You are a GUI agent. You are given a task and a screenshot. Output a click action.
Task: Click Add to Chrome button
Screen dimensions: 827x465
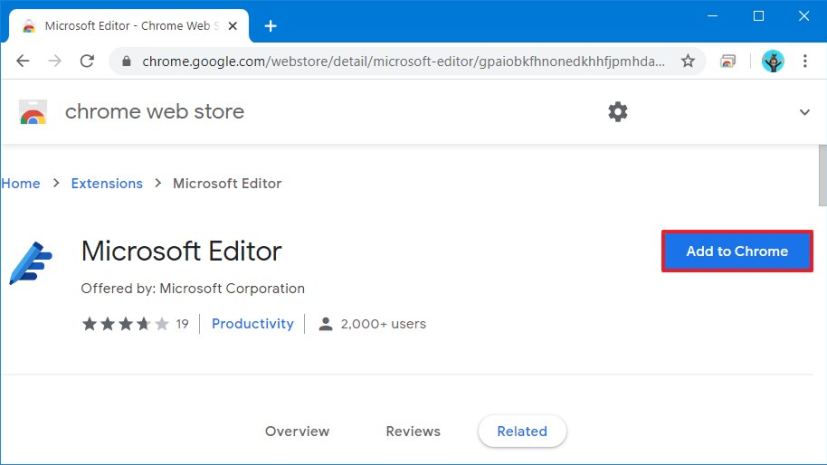pyautogui.click(x=737, y=251)
